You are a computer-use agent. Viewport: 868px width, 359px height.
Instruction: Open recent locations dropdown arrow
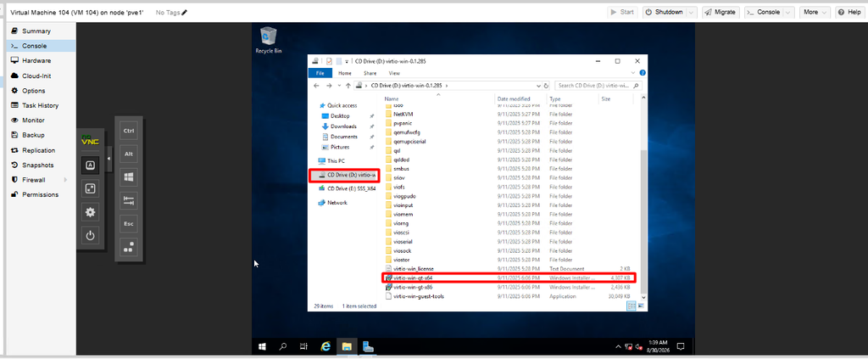339,86
